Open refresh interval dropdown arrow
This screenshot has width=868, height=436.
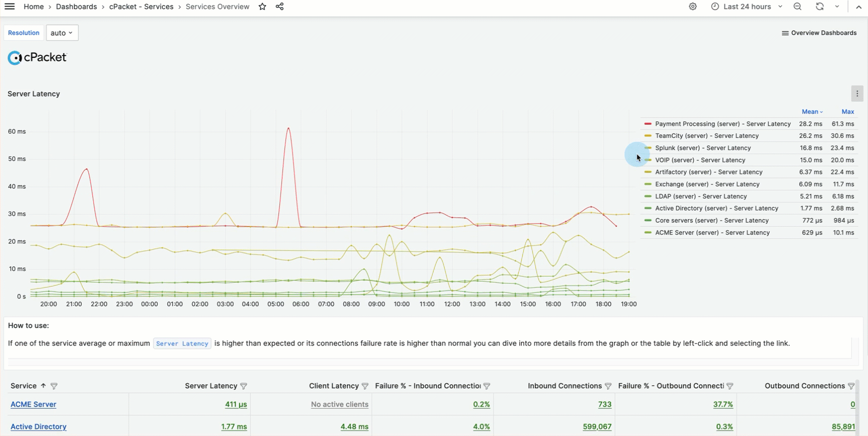(837, 7)
